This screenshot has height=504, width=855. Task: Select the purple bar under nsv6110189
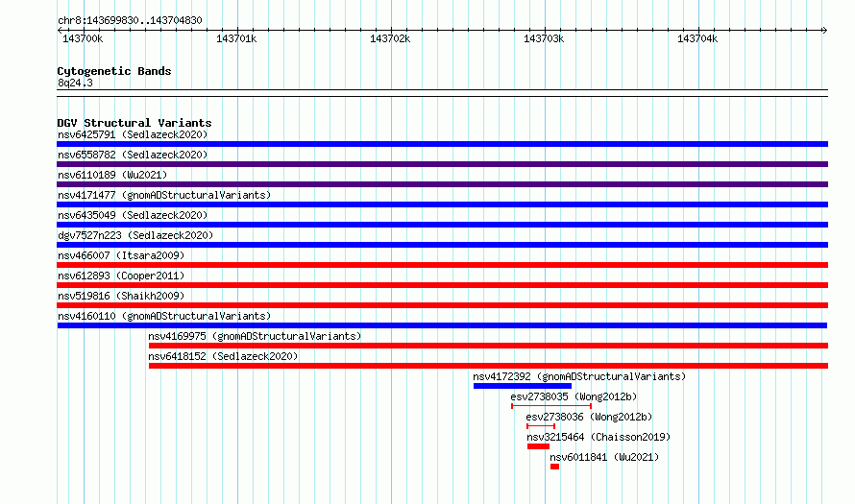coord(442,184)
